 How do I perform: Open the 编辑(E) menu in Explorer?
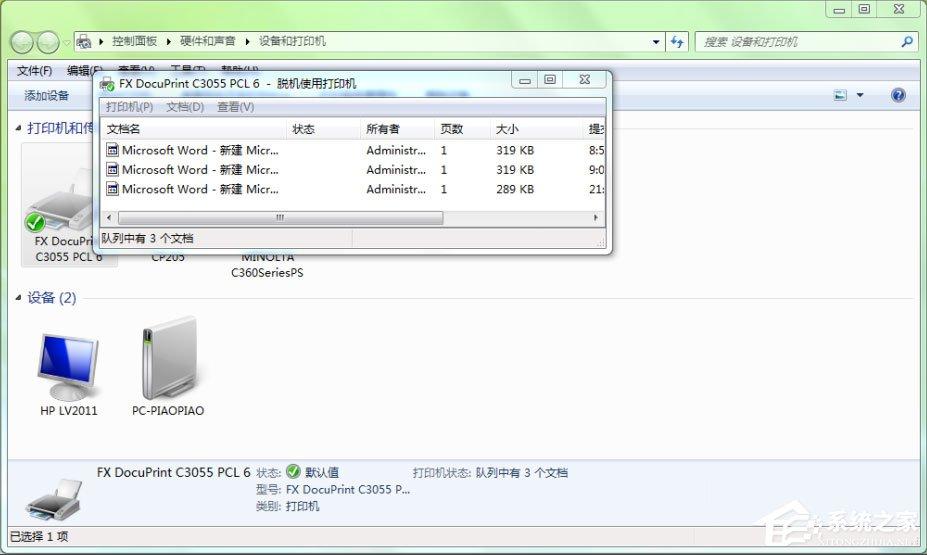(84, 71)
